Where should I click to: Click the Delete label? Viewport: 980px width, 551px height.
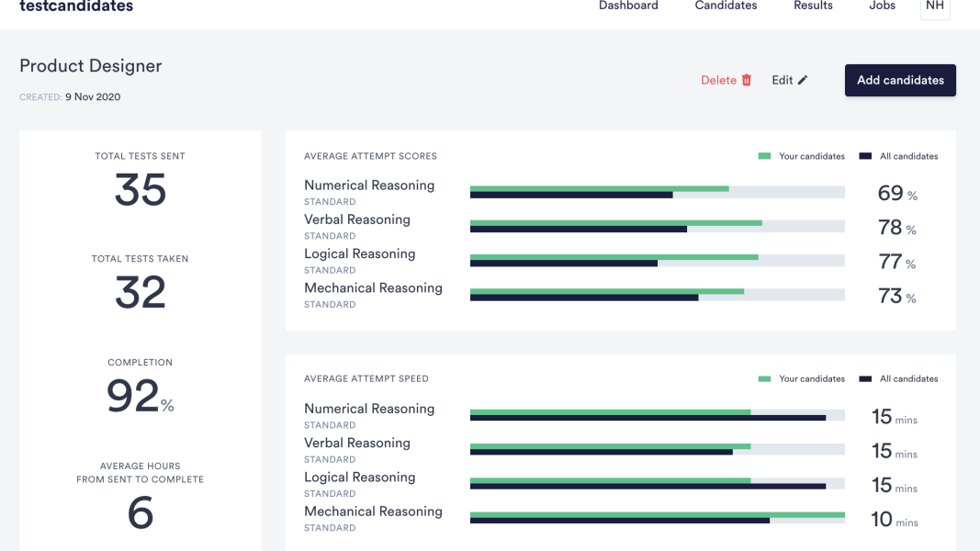pyautogui.click(x=719, y=80)
